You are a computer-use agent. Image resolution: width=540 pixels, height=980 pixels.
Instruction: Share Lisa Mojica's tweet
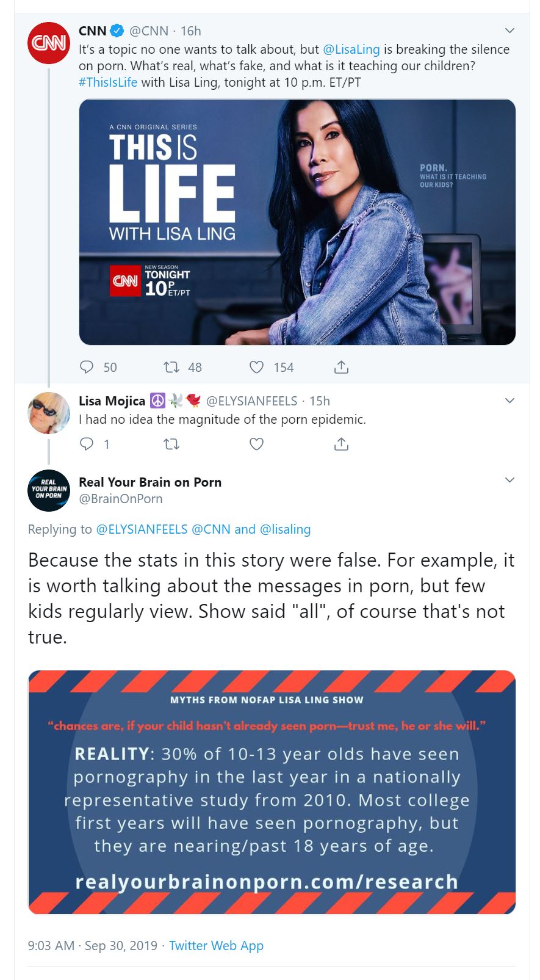click(x=342, y=444)
